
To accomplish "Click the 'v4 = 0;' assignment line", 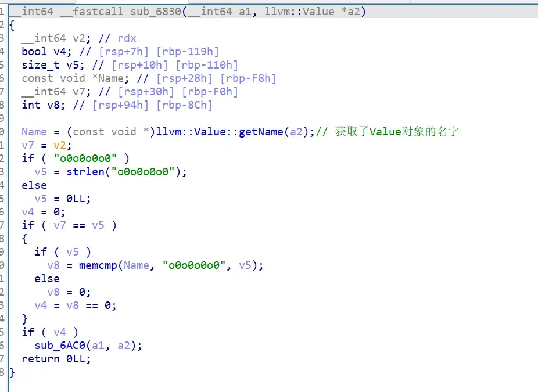I will click(43, 212).
